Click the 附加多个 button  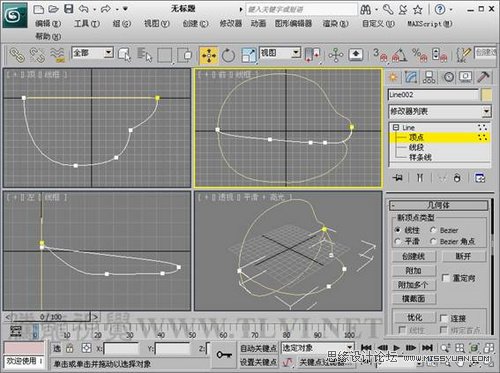(x=414, y=285)
